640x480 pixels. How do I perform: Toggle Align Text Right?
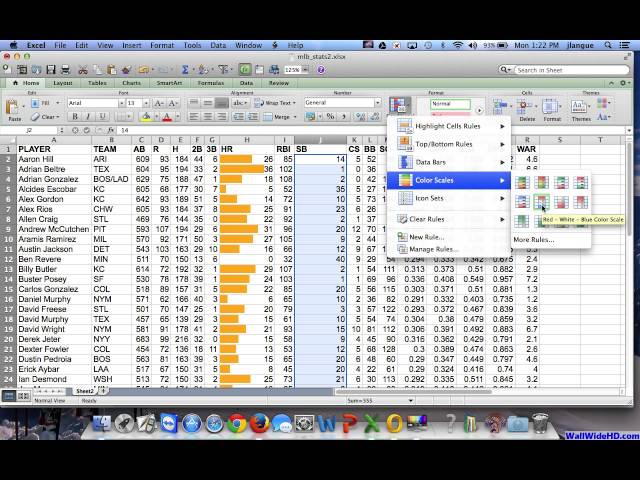click(222, 117)
